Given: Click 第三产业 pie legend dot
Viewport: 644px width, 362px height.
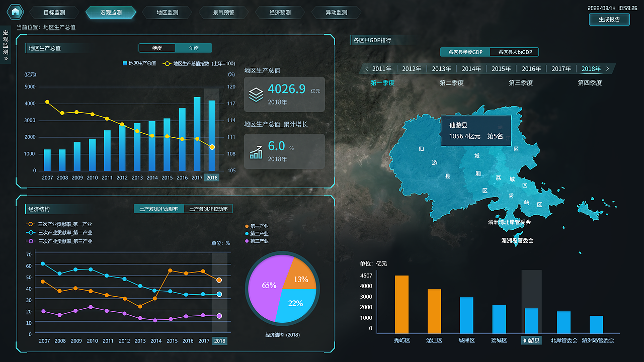Looking at the screenshot, I should (x=247, y=241).
